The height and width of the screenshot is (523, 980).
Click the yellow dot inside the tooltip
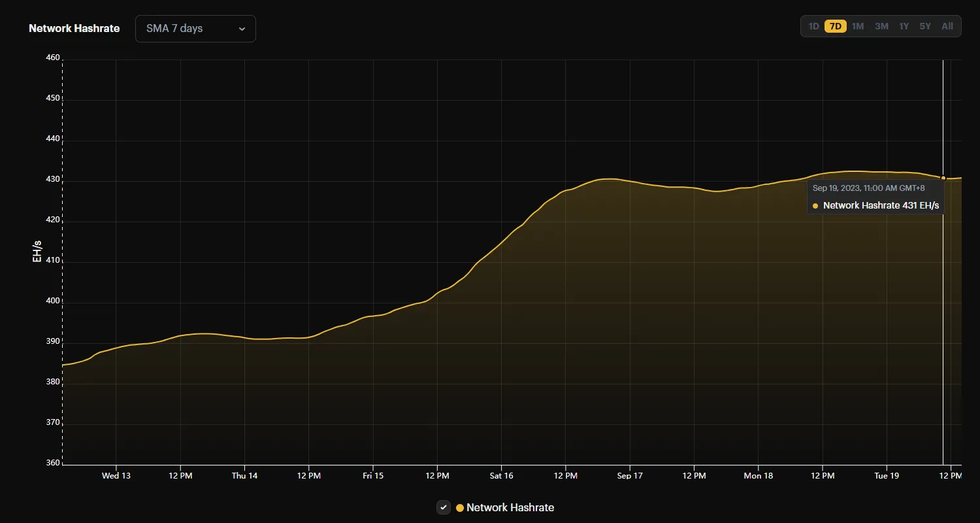pos(814,205)
